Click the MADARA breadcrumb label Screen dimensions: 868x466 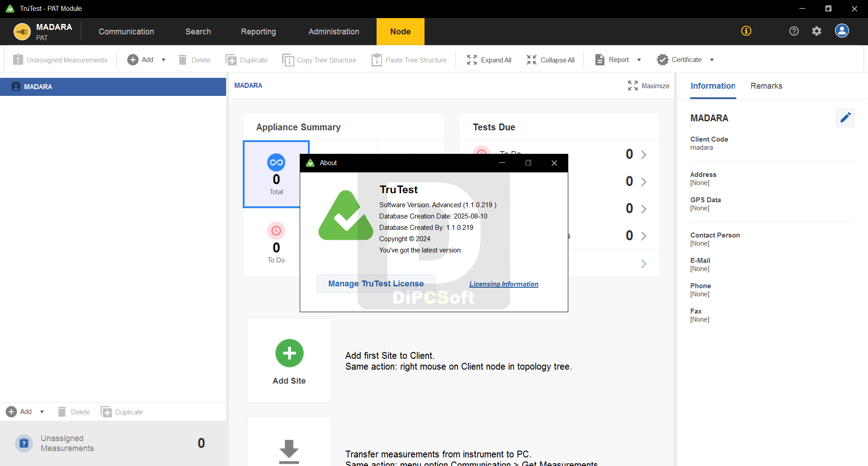point(248,86)
